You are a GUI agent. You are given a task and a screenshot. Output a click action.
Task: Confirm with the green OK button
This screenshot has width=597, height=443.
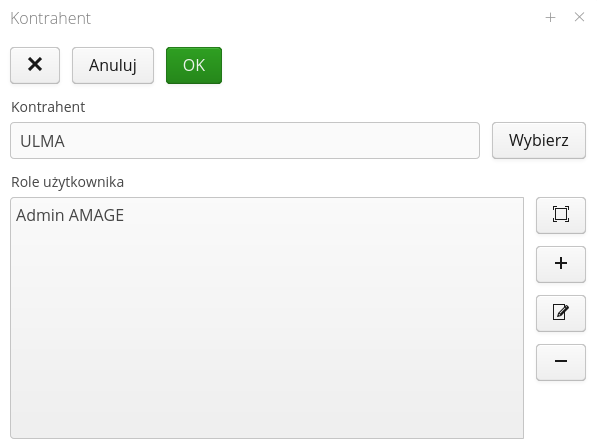click(x=194, y=65)
